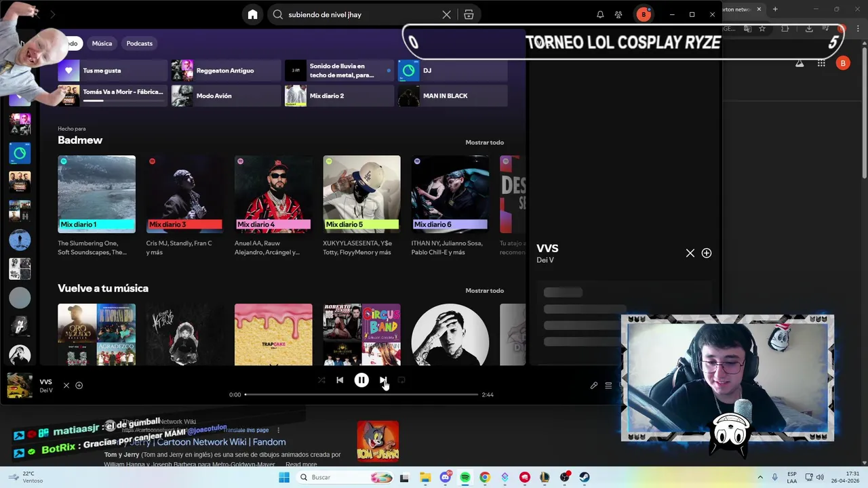
Task: Open Google apps grid in Chrome
Action: [x=821, y=63]
